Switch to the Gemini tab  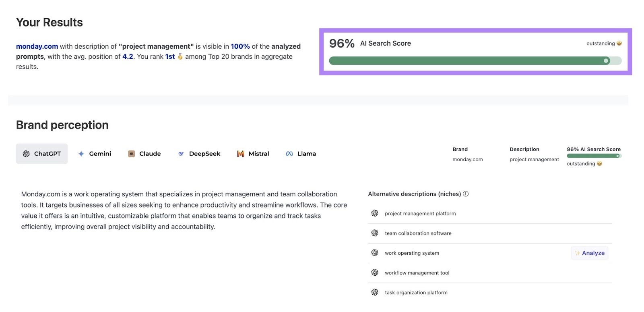(95, 154)
